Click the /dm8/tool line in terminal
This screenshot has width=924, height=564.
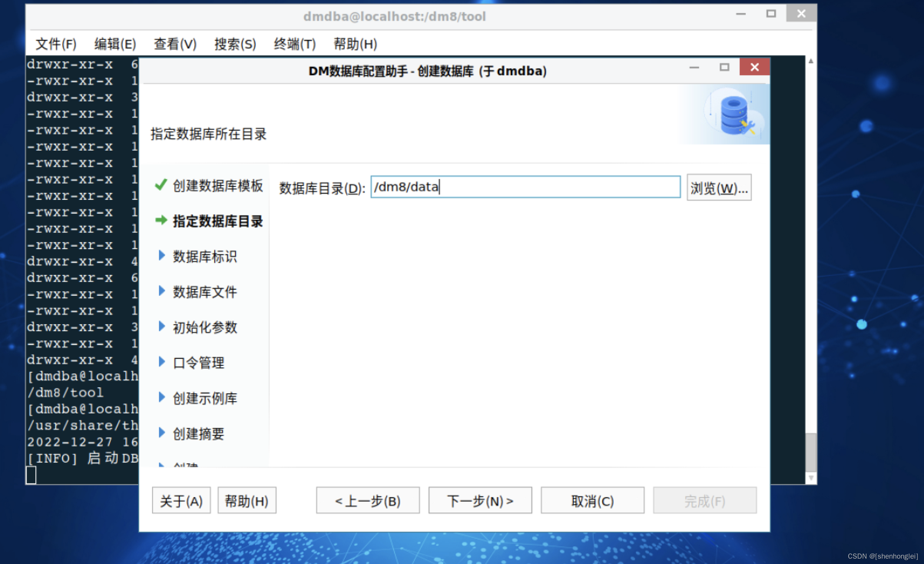point(65,393)
